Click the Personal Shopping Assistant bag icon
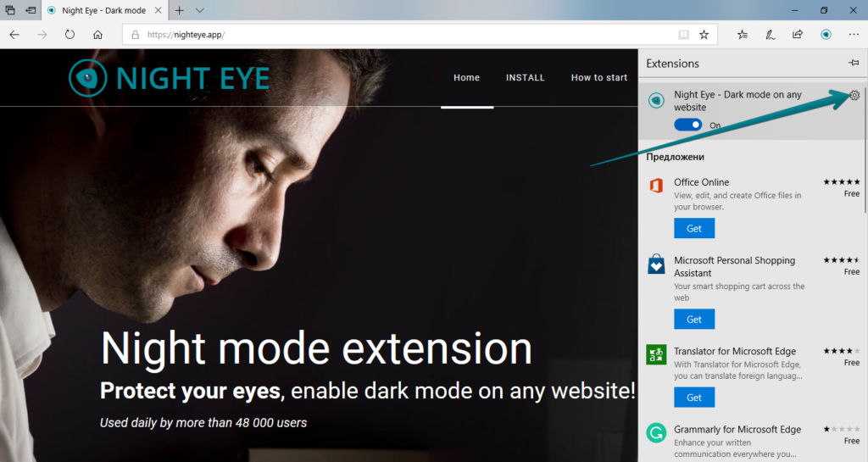Screen dimensions: 868x462 (x=657, y=264)
